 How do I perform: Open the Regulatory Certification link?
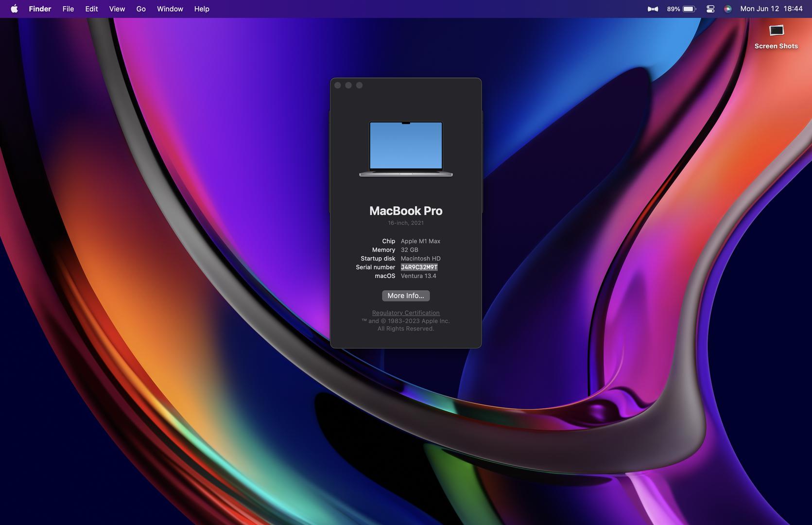pos(406,313)
